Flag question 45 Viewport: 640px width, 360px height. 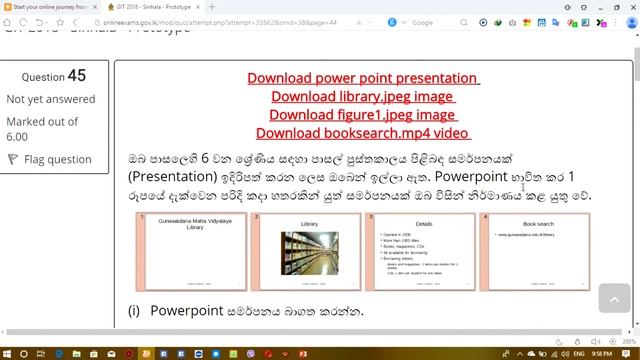(50, 159)
